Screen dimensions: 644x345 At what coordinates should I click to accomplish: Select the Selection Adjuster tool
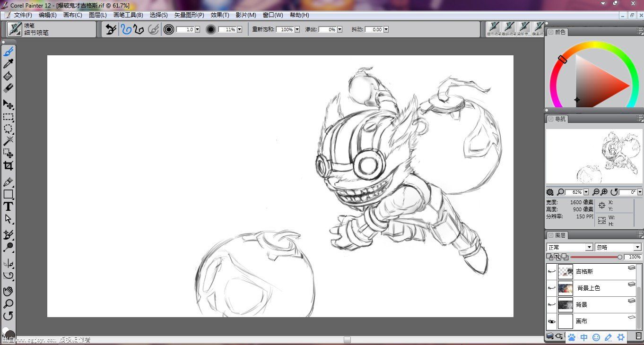pyautogui.click(x=8, y=153)
